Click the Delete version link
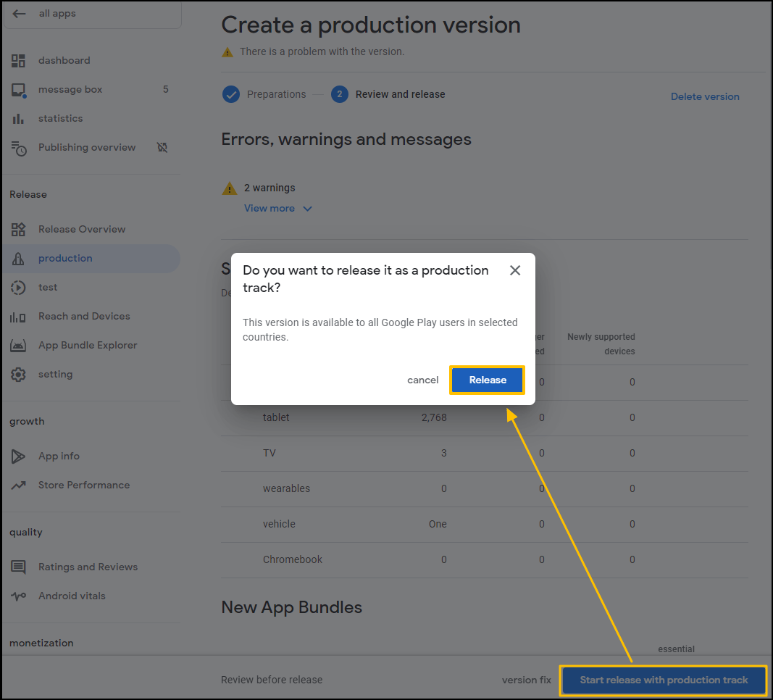This screenshot has width=773, height=700. coord(704,97)
